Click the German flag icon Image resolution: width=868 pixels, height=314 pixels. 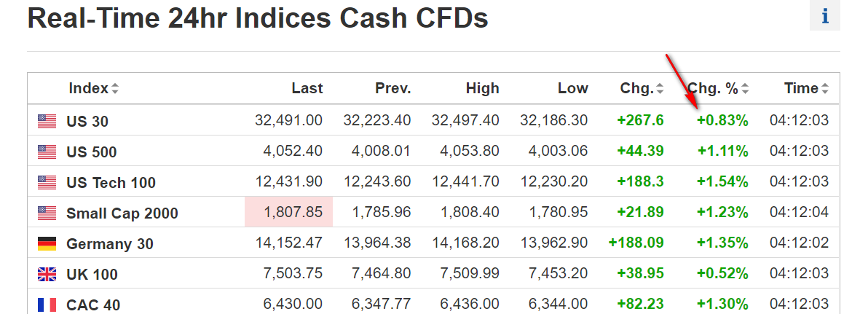[x=47, y=243]
